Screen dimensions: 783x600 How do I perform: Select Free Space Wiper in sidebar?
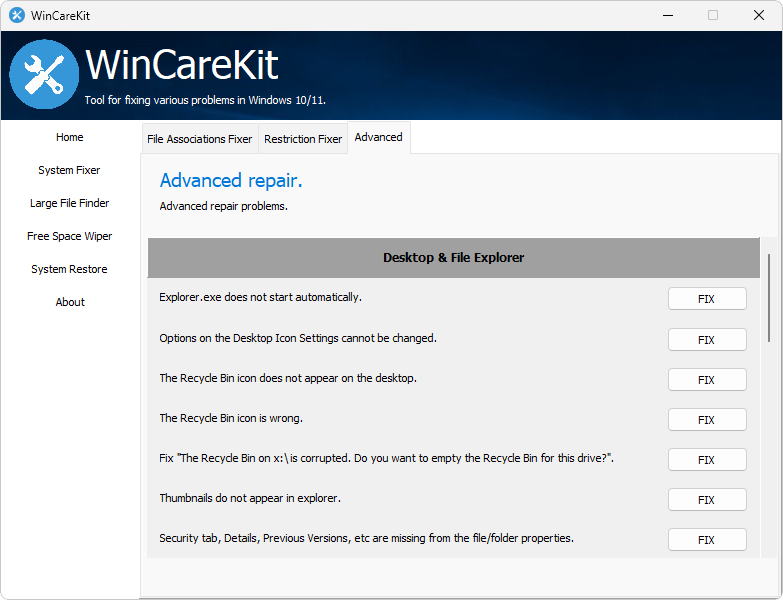[x=70, y=237]
